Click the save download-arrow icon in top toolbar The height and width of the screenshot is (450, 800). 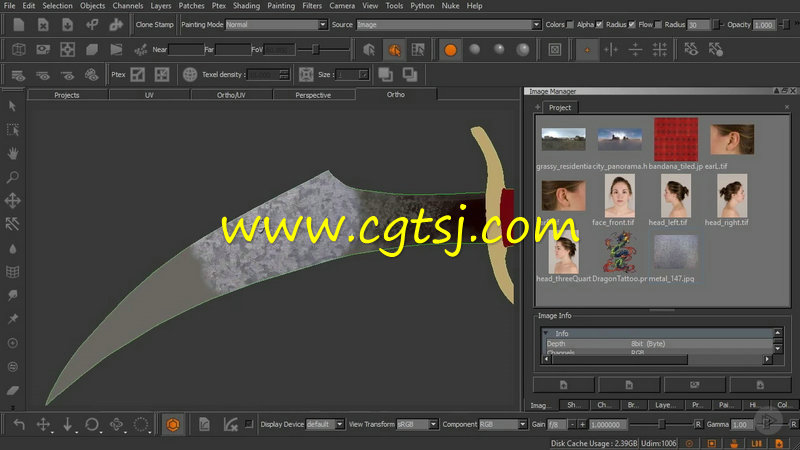pos(67,24)
